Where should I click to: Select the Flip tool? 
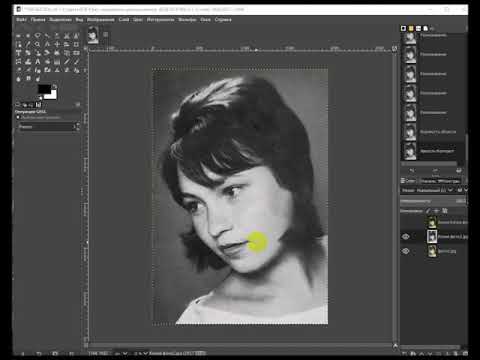click(x=76, y=53)
